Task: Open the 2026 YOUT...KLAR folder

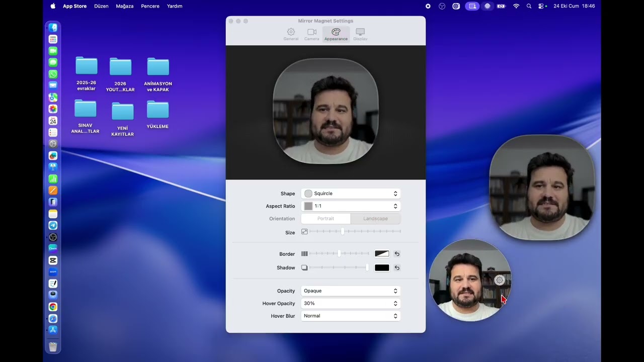Action: click(x=120, y=74)
